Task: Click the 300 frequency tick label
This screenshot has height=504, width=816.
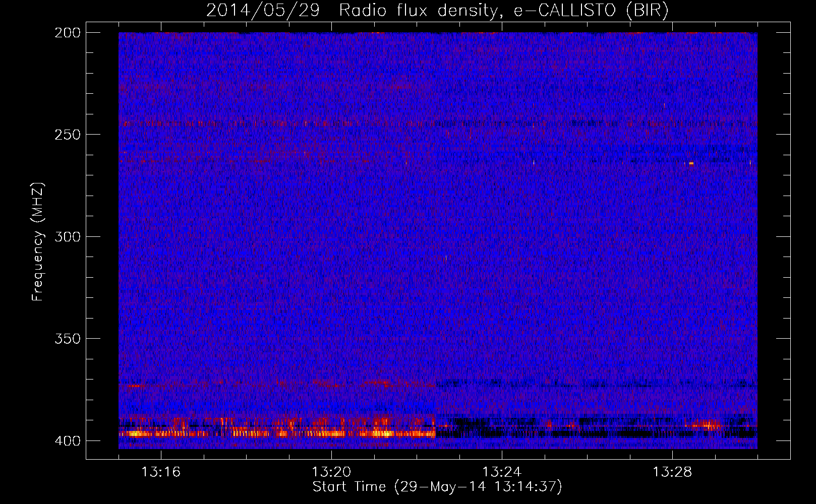Action: (x=68, y=236)
